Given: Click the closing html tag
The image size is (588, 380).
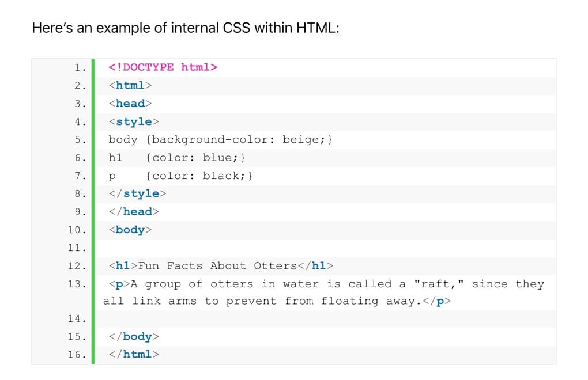Looking at the screenshot, I should (x=134, y=354).
